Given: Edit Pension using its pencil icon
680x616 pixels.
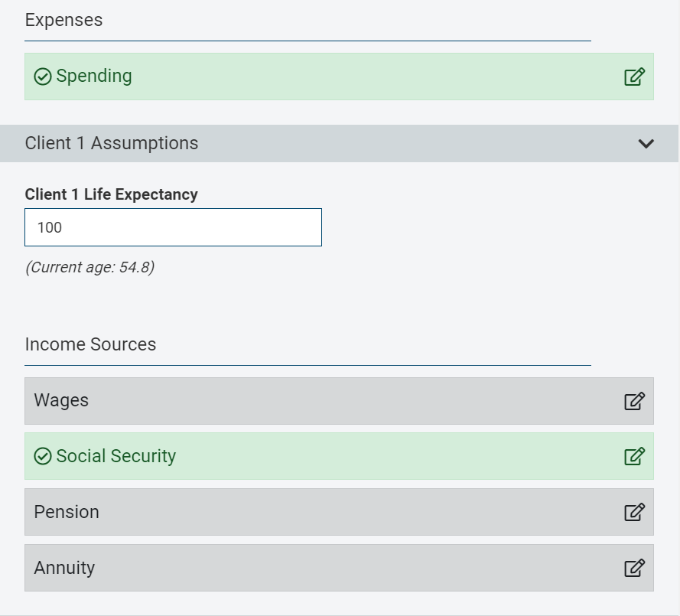Looking at the screenshot, I should pos(634,512).
